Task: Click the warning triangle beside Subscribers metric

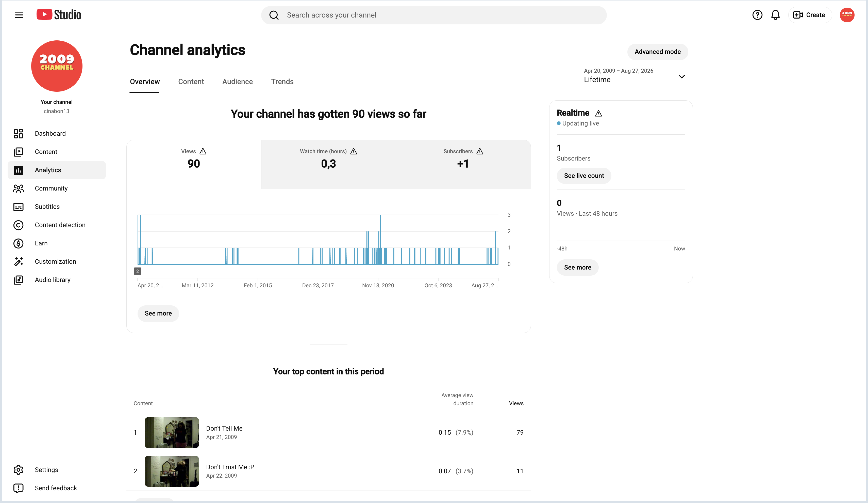Action: tap(480, 151)
